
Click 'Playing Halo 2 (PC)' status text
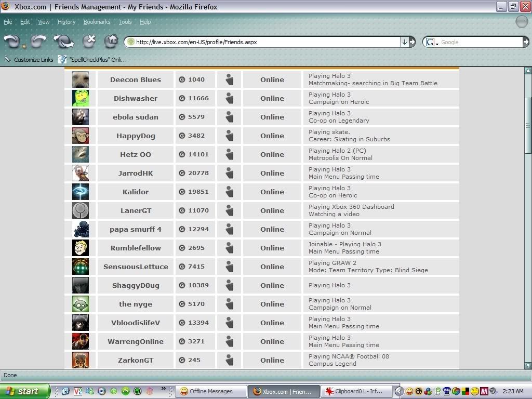(337, 151)
